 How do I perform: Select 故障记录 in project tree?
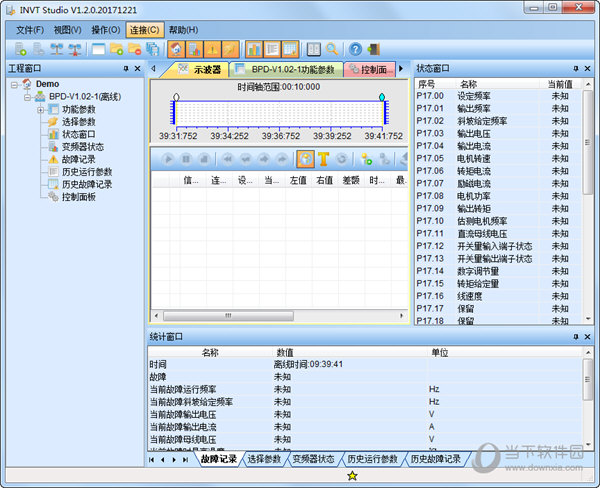(78, 160)
